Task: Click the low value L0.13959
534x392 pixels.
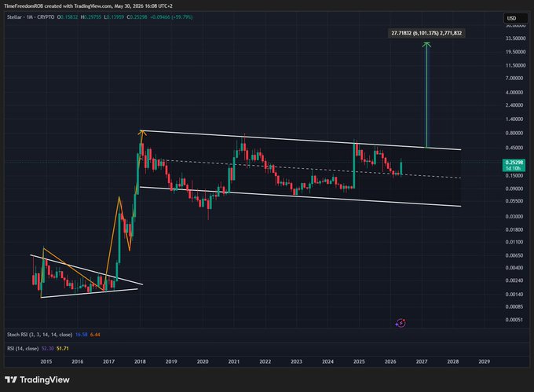Action: click(x=114, y=17)
